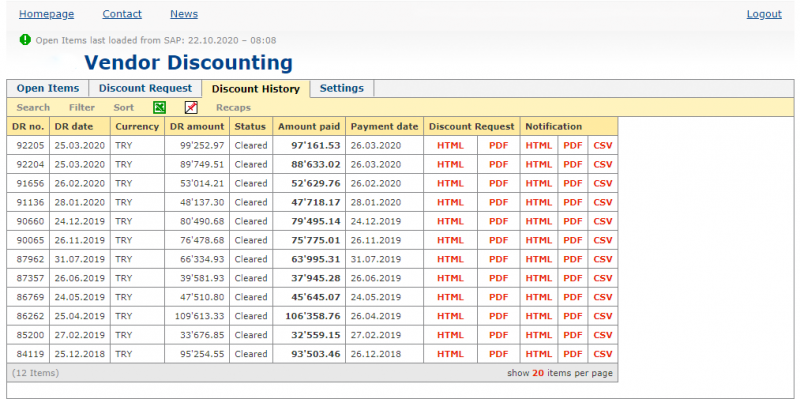Click the Currency column header
This screenshot has width=800, height=399.
[x=137, y=127]
